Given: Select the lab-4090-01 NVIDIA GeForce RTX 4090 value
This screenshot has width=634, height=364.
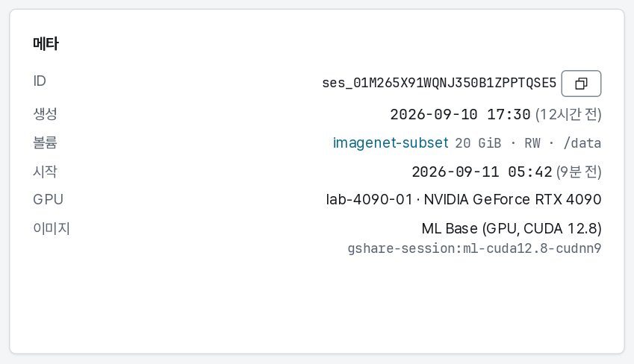Looking at the screenshot, I should (464, 200).
